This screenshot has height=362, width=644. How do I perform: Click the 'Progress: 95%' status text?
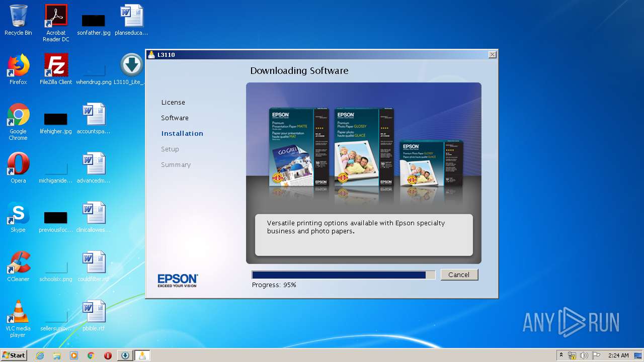click(x=274, y=285)
